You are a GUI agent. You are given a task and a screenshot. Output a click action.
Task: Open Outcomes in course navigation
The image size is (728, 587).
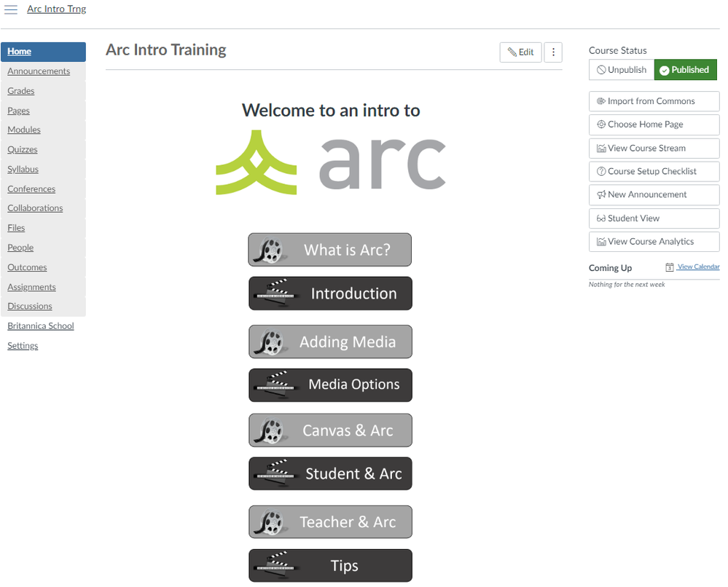pos(27,267)
